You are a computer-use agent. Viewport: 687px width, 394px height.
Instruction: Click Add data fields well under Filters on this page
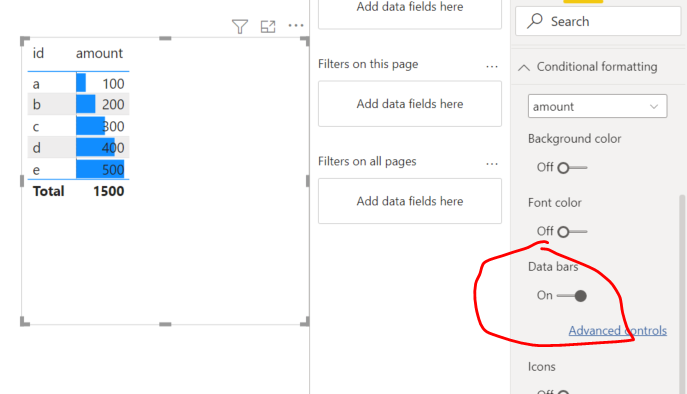(x=410, y=104)
